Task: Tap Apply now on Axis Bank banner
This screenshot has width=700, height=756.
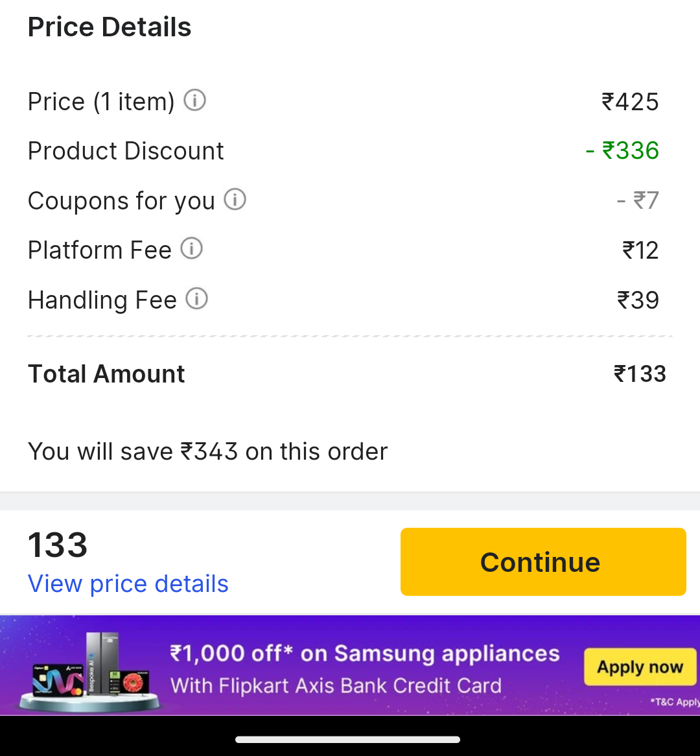Action: [640, 667]
